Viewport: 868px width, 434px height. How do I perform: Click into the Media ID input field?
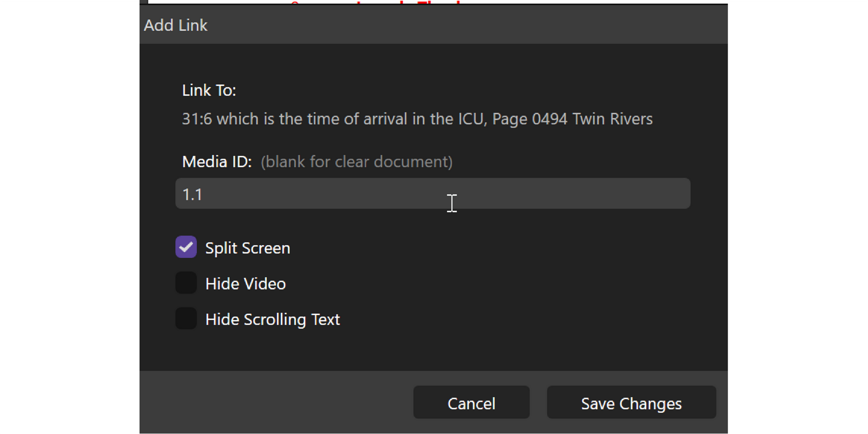point(432,194)
